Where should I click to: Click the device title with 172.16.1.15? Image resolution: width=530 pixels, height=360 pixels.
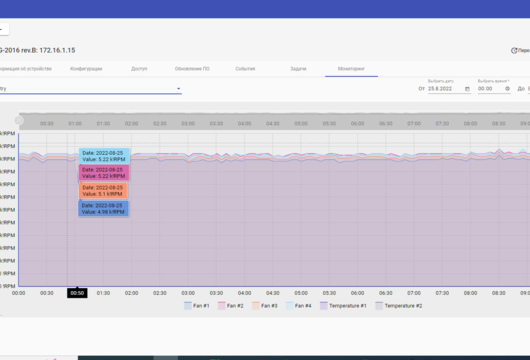[x=38, y=50]
